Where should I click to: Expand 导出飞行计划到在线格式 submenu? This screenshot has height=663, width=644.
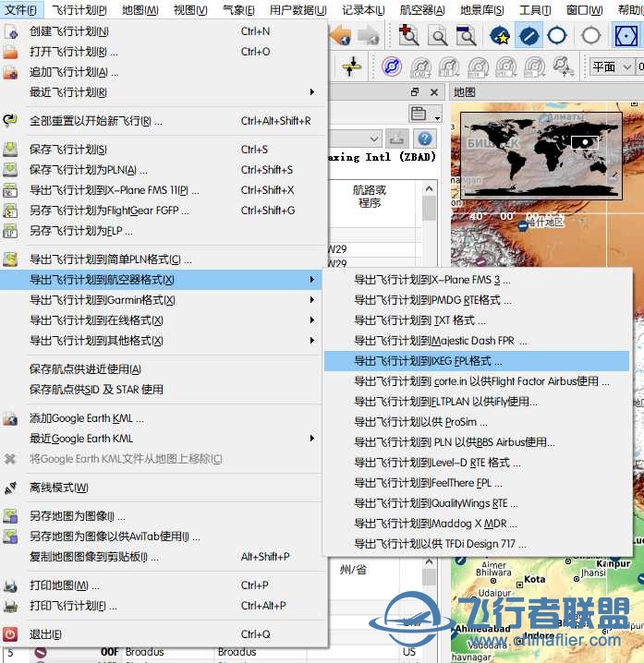(161, 320)
